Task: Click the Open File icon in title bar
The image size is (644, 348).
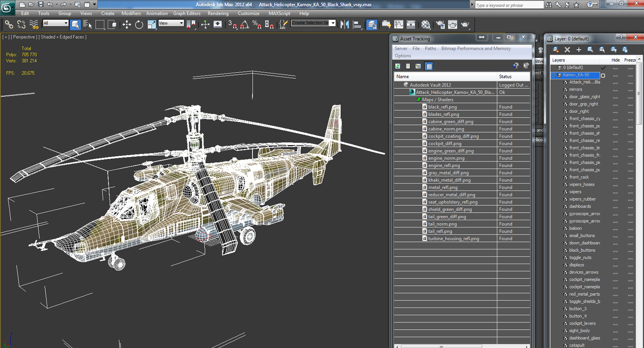Action: click(x=31, y=4)
